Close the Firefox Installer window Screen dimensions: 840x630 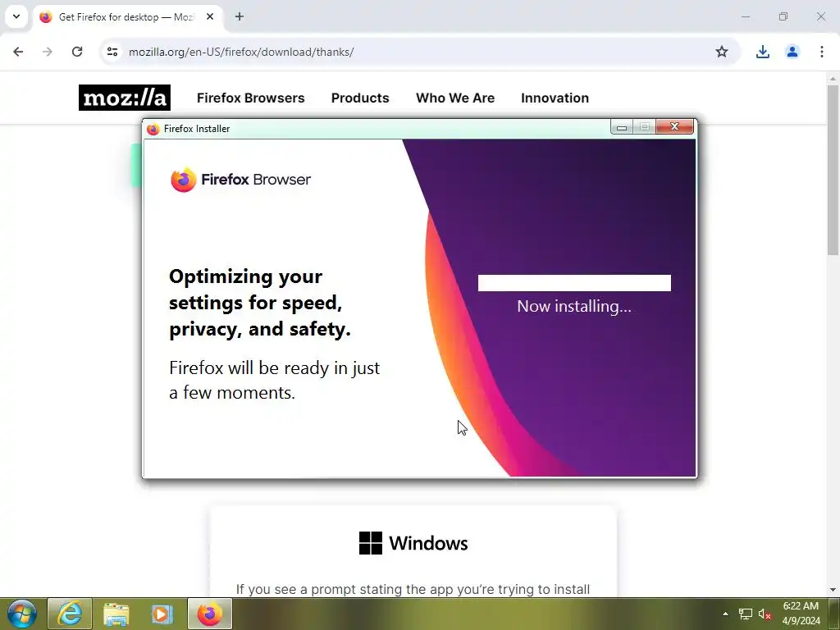[674, 126]
